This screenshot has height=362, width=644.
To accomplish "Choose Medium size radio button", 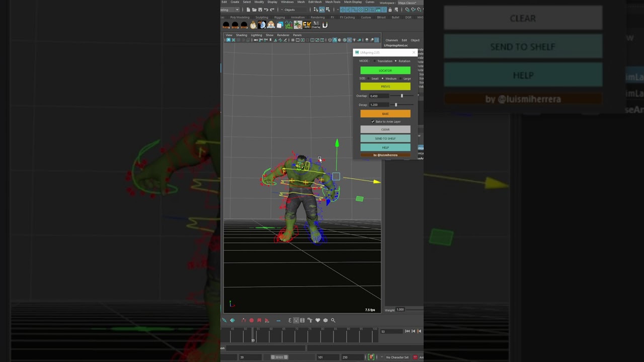I will coord(383,78).
